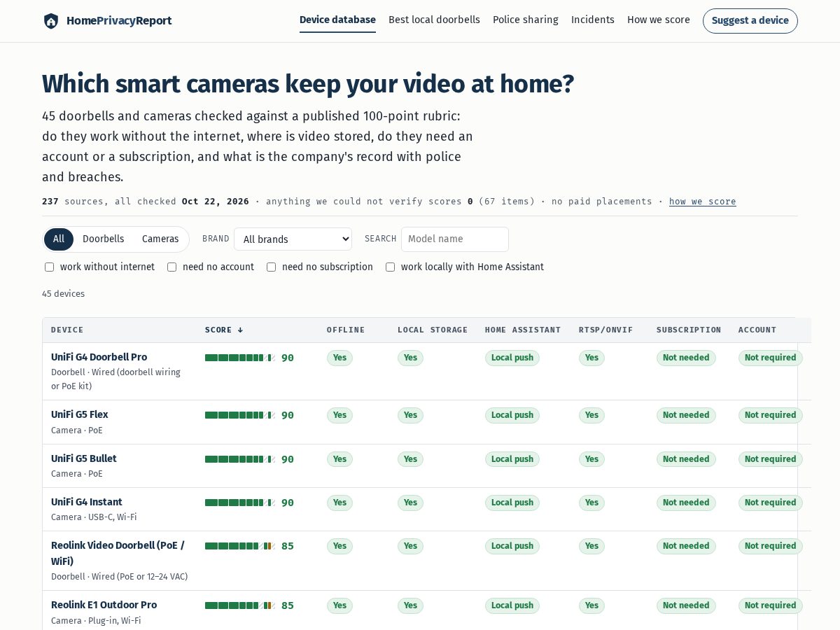Click Not required badge for UniFi G5 Bullet
Image resolution: width=840 pixels, height=630 pixels.
pyautogui.click(x=770, y=459)
